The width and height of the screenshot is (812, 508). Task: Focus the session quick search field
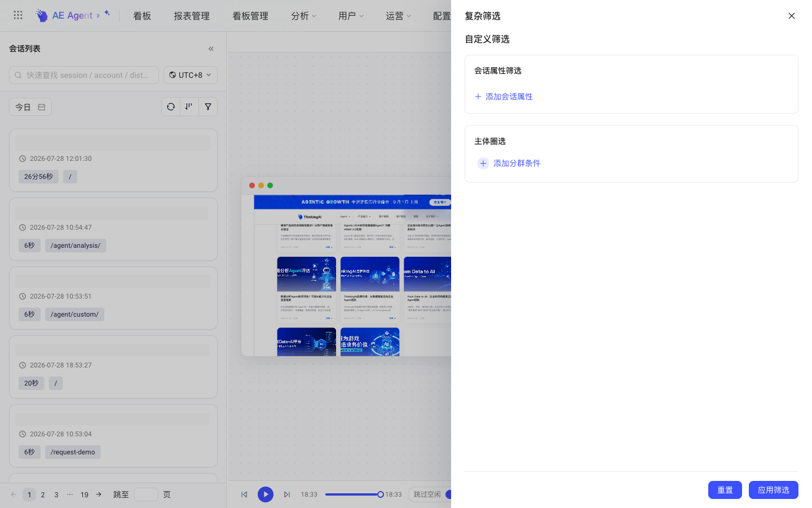click(x=84, y=75)
